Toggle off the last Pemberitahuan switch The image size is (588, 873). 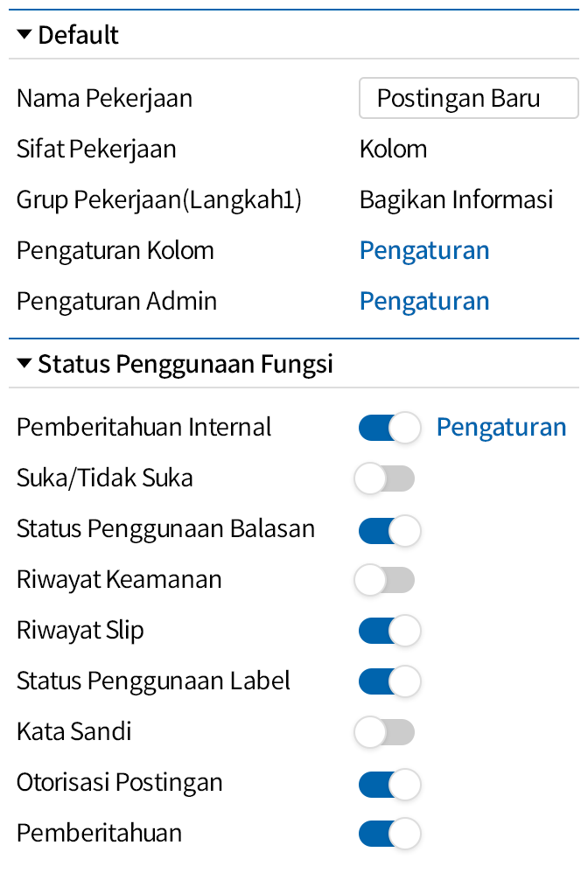389,834
